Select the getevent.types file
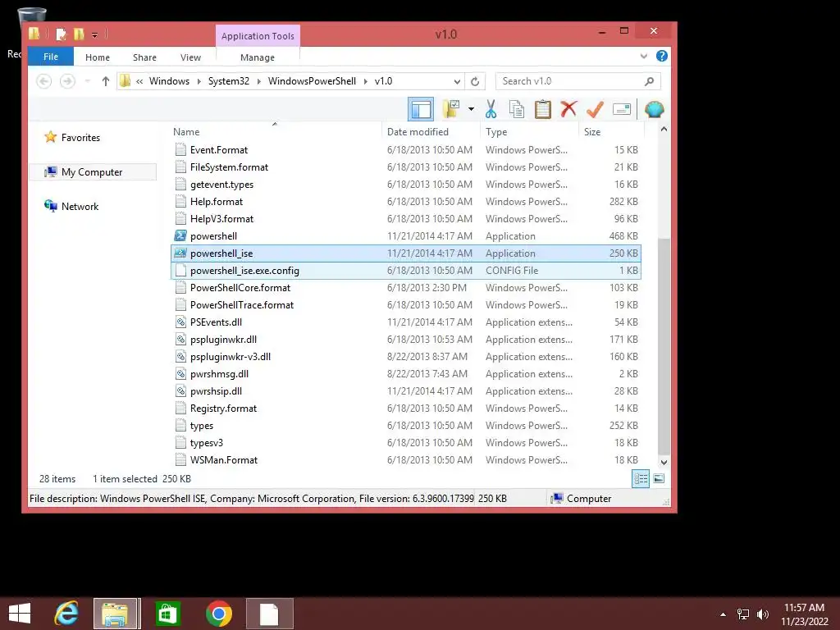This screenshot has height=630, width=840. (x=405, y=185)
